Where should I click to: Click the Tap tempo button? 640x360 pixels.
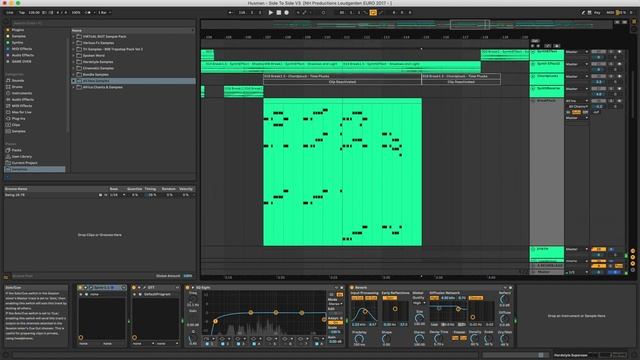[x=22, y=13]
